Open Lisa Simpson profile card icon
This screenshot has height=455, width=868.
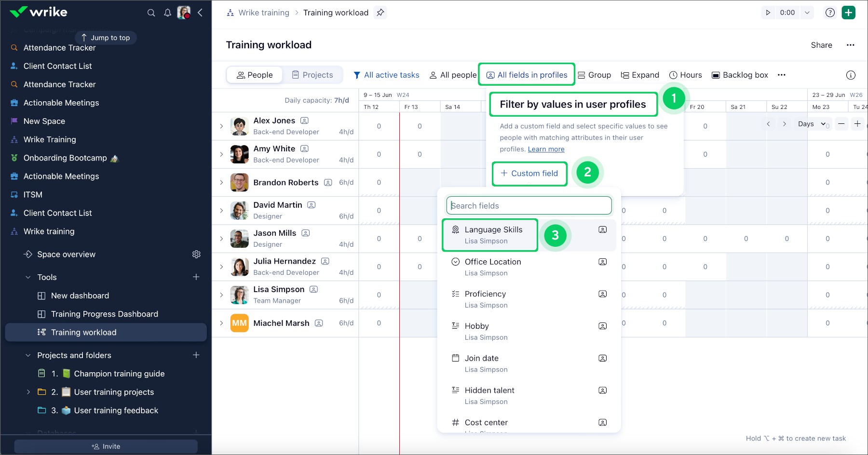coord(313,289)
